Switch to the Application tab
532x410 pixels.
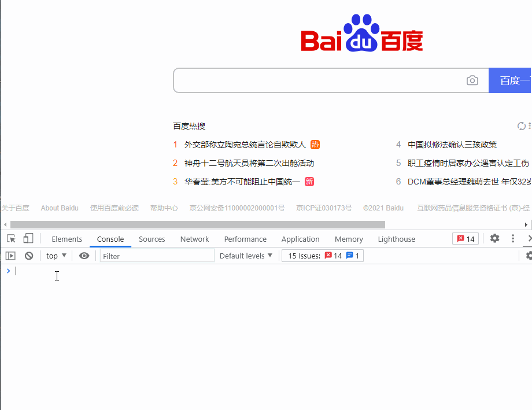[x=300, y=239]
